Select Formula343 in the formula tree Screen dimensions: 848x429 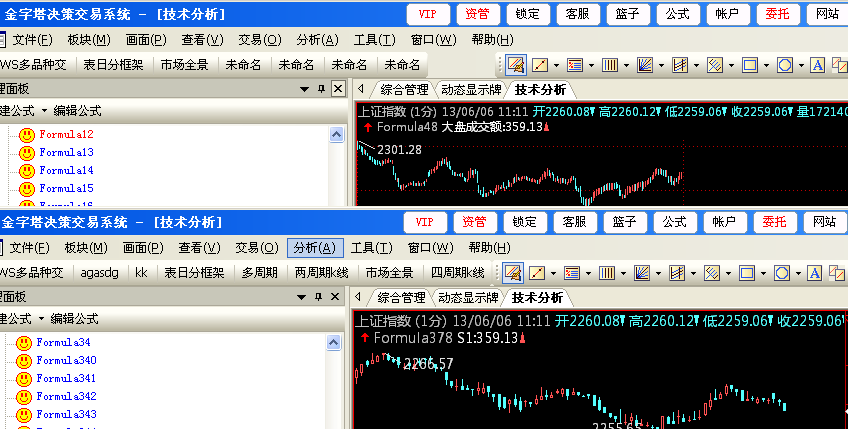(66, 415)
